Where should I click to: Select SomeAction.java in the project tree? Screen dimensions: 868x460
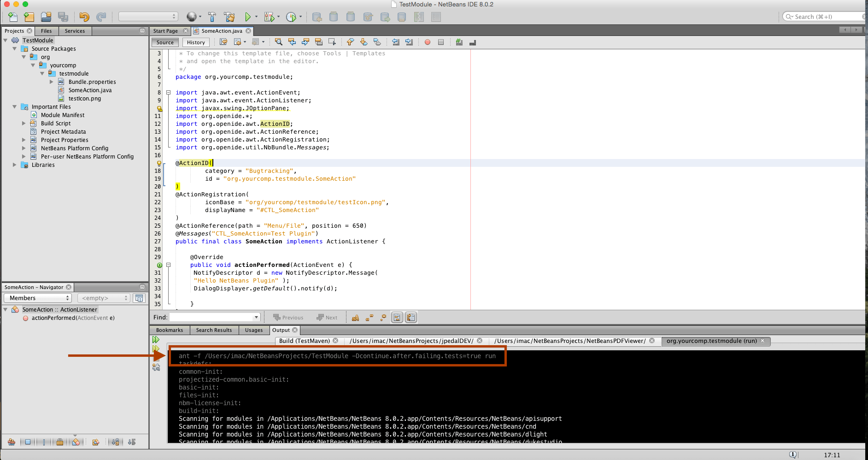pyautogui.click(x=90, y=90)
